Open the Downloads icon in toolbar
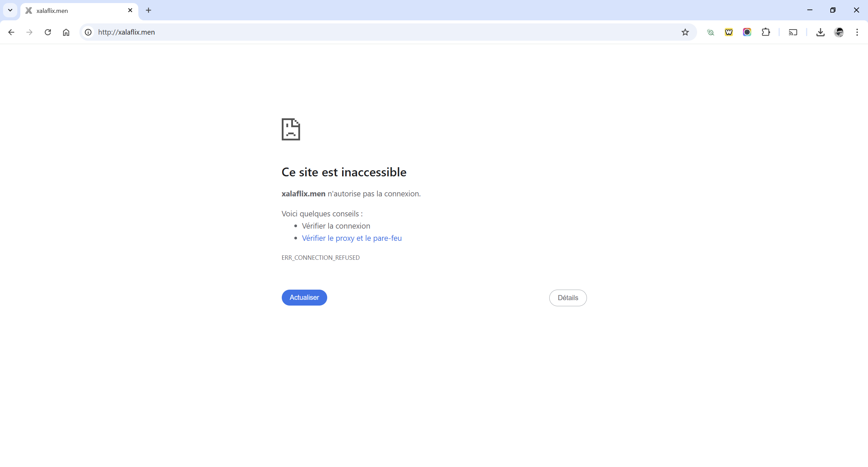 tap(820, 32)
